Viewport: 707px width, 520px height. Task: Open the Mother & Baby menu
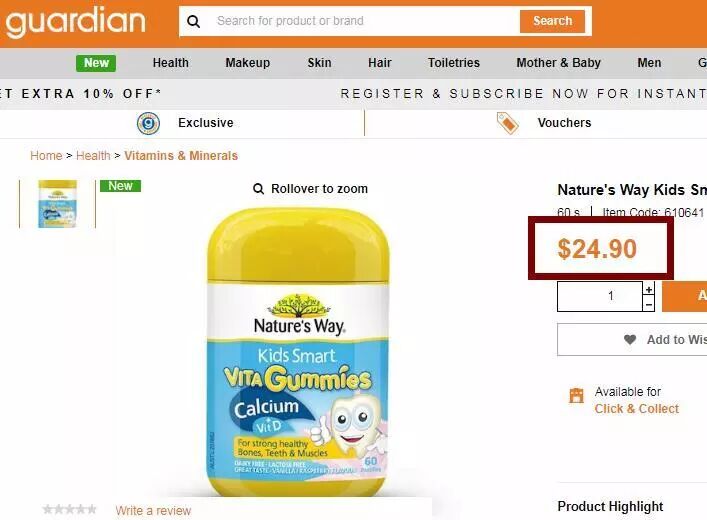pyautogui.click(x=558, y=63)
